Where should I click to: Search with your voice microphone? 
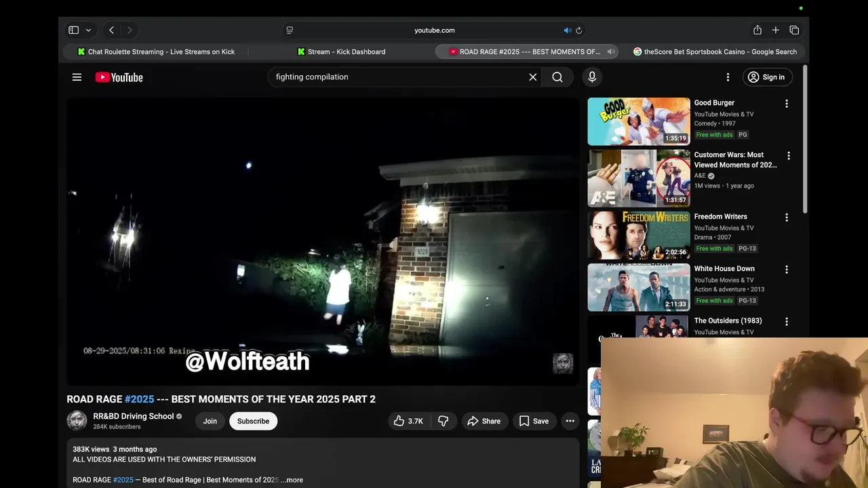(x=592, y=77)
